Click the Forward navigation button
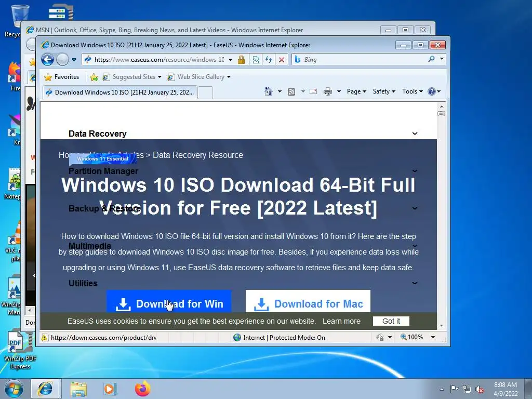The height and width of the screenshot is (399, 532). tap(62, 60)
